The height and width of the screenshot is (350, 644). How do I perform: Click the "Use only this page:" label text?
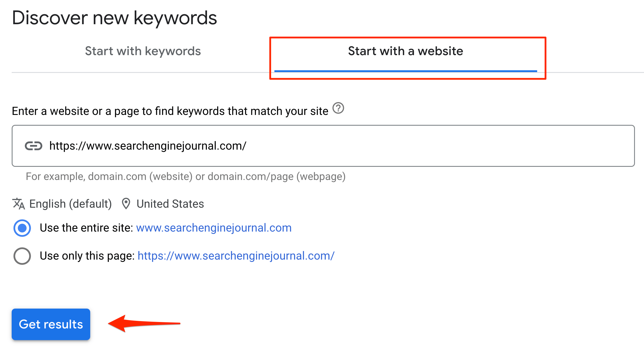87,256
